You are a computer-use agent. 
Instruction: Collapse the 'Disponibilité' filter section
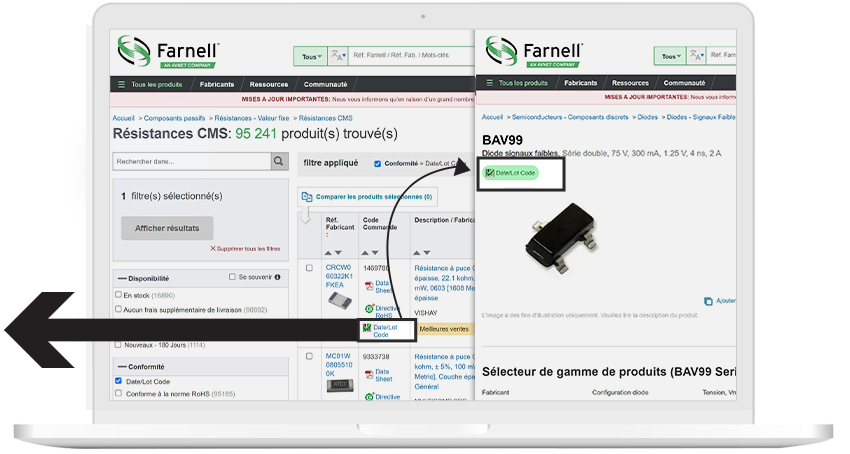coord(122,278)
